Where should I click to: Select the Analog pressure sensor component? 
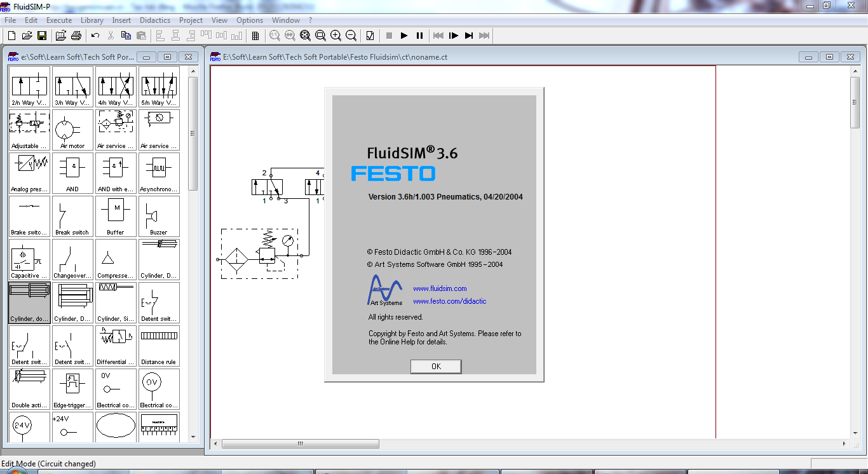coord(29,173)
